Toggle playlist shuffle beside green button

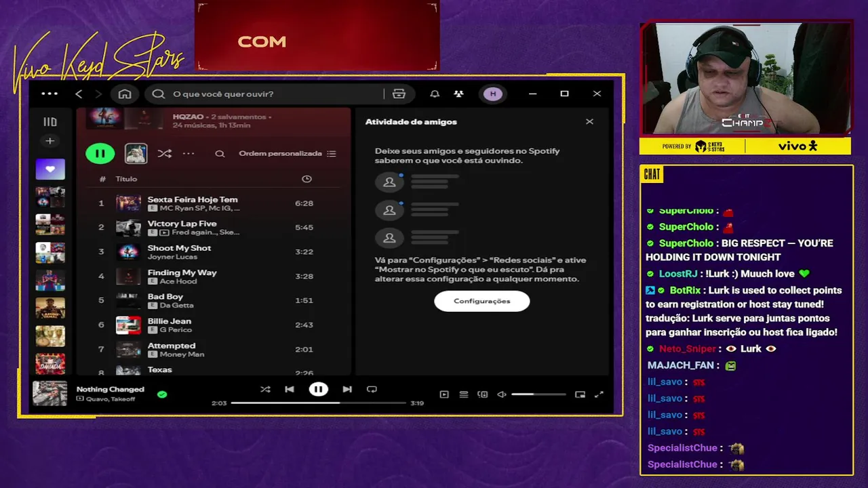165,154
